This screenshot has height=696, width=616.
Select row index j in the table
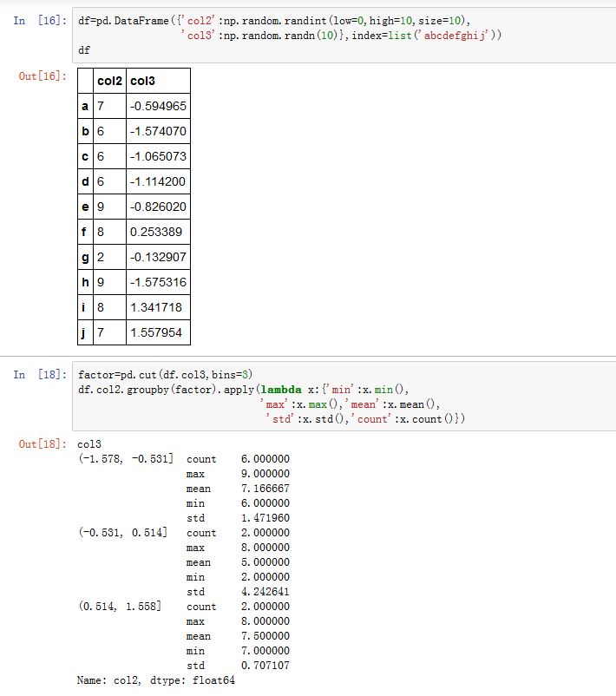coord(85,332)
